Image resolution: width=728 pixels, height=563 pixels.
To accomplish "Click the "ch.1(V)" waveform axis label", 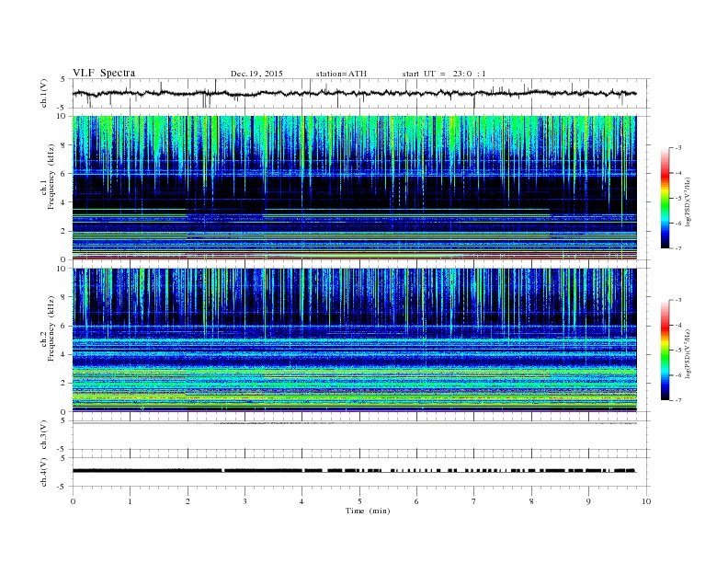I will tap(44, 93).
